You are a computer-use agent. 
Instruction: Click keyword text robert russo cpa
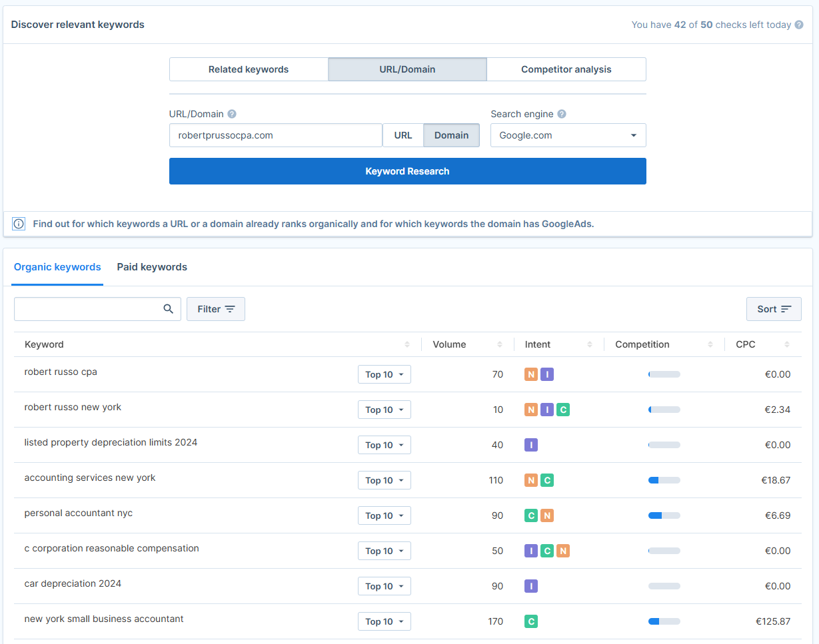pyautogui.click(x=61, y=372)
